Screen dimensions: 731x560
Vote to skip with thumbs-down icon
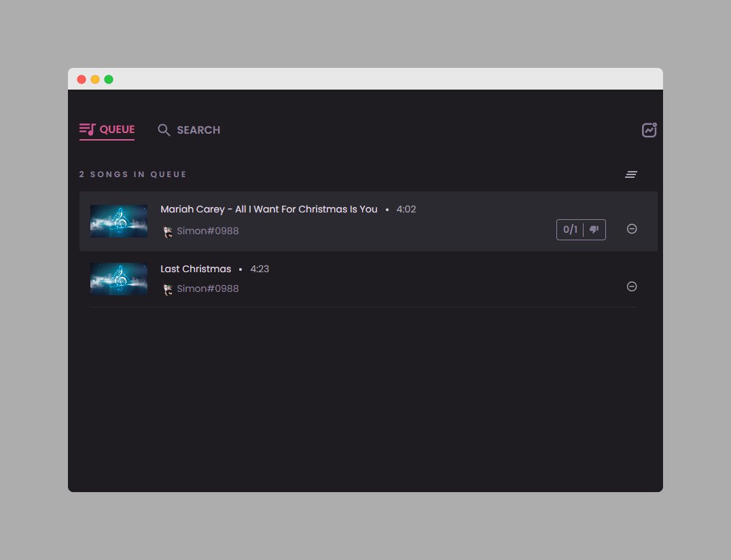pyautogui.click(x=594, y=229)
